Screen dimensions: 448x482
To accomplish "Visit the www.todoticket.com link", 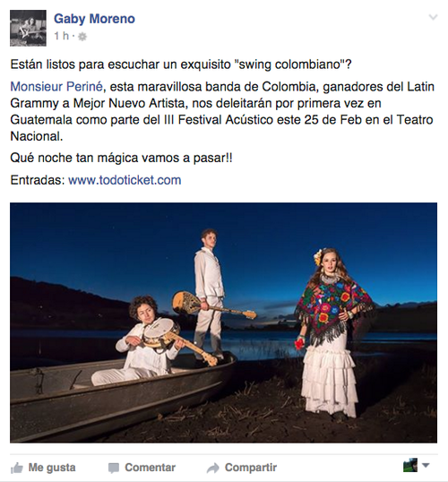I will [x=125, y=180].
